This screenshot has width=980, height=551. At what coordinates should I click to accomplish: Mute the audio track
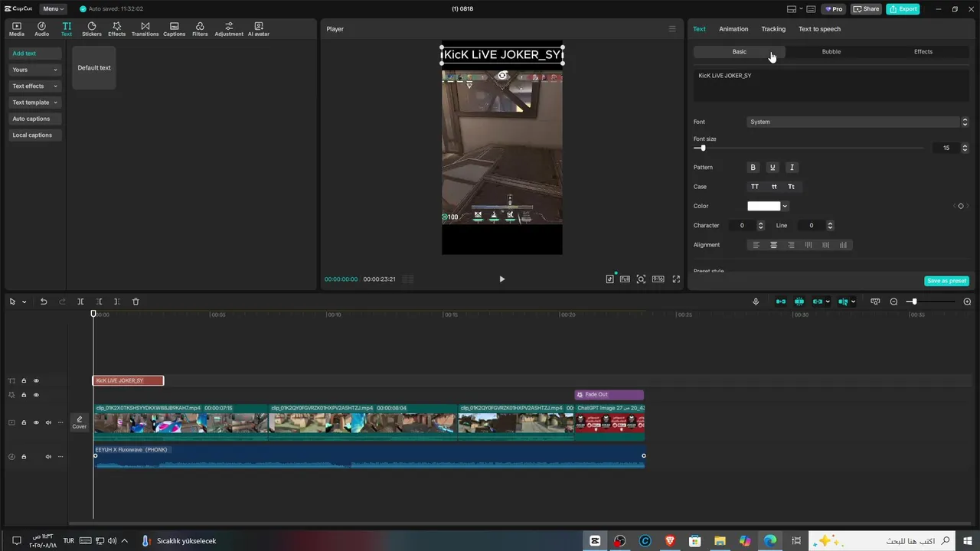(x=48, y=457)
